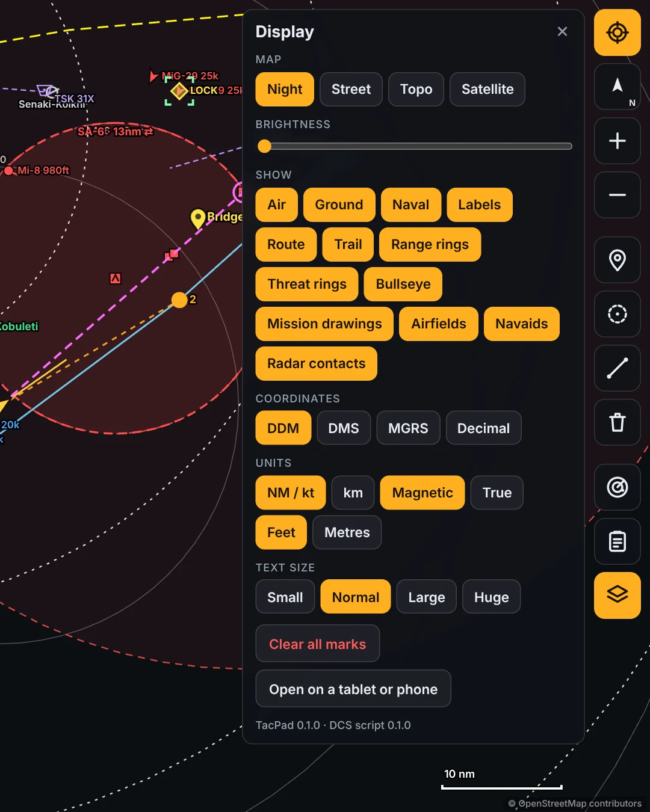Screen dimensions: 650x812
Task: Open the bullseye target icon
Action: click(x=617, y=487)
